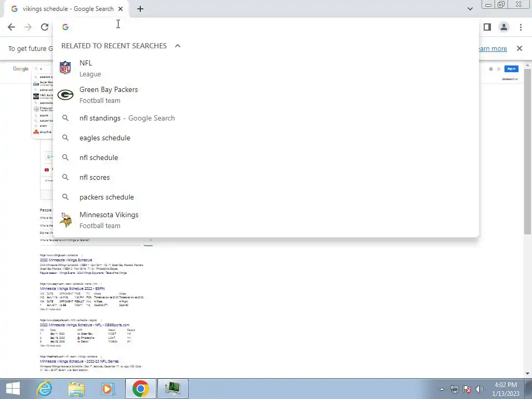The width and height of the screenshot is (532, 399).
Task: Click the magnifier icon beside nfl scores
Action: [x=65, y=177]
